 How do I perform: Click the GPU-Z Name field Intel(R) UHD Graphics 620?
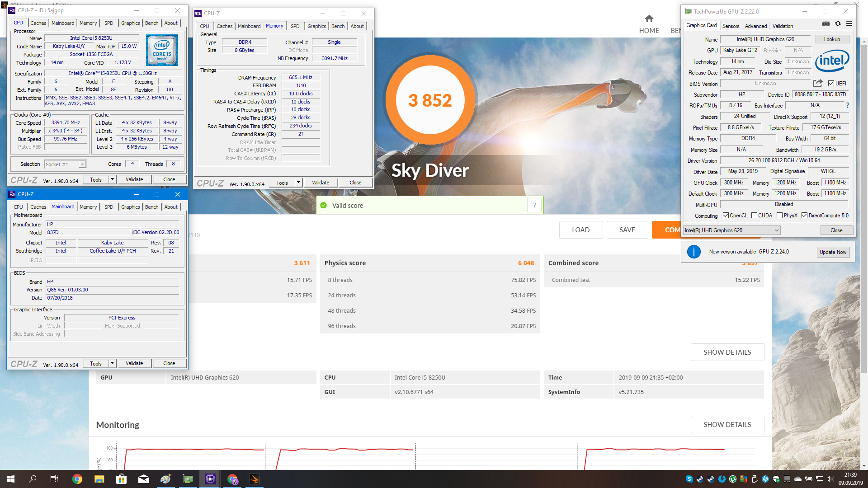(765, 39)
